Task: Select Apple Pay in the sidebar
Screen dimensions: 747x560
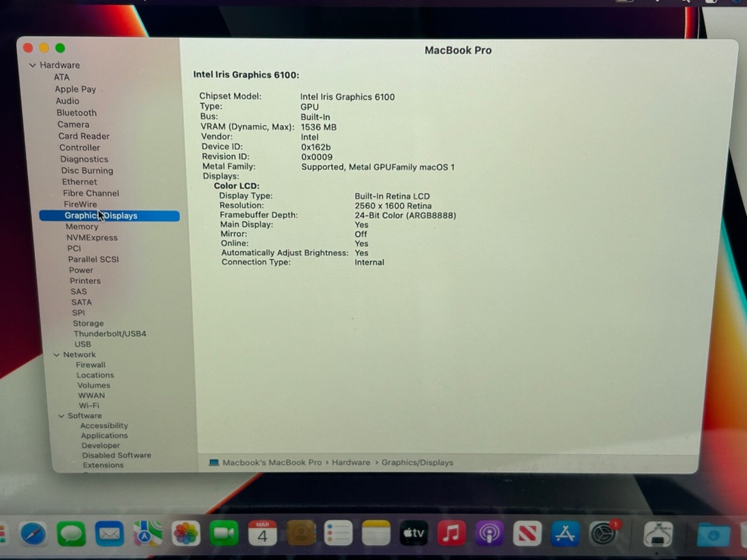Action: (75, 89)
